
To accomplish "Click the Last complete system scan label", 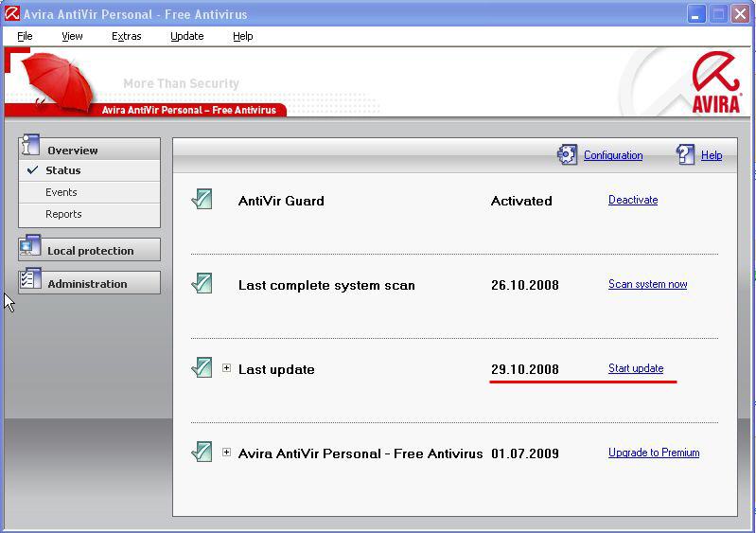I will pyautogui.click(x=326, y=285).
